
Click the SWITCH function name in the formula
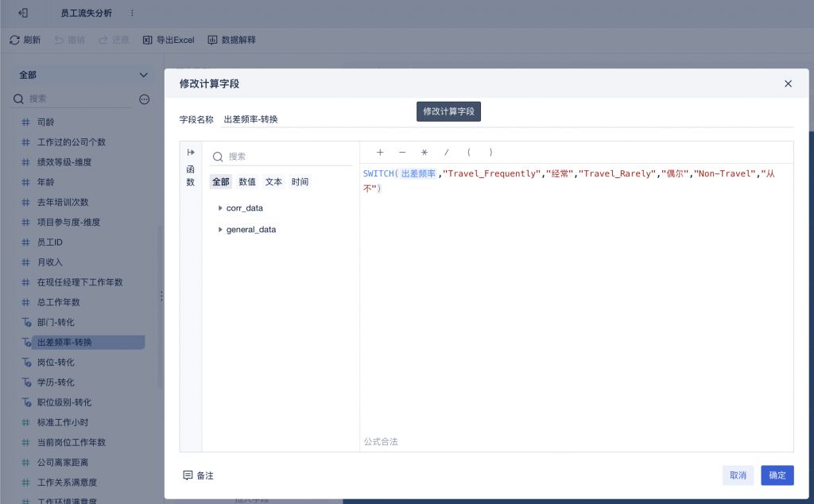(x=378, y=173)
